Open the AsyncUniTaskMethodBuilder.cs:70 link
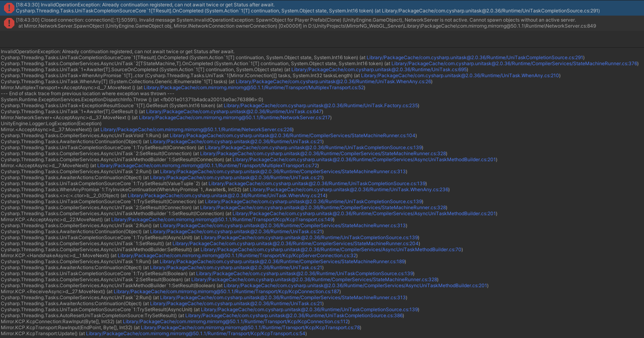The width and height of the screenshot is (644, 338). (331, 250)
